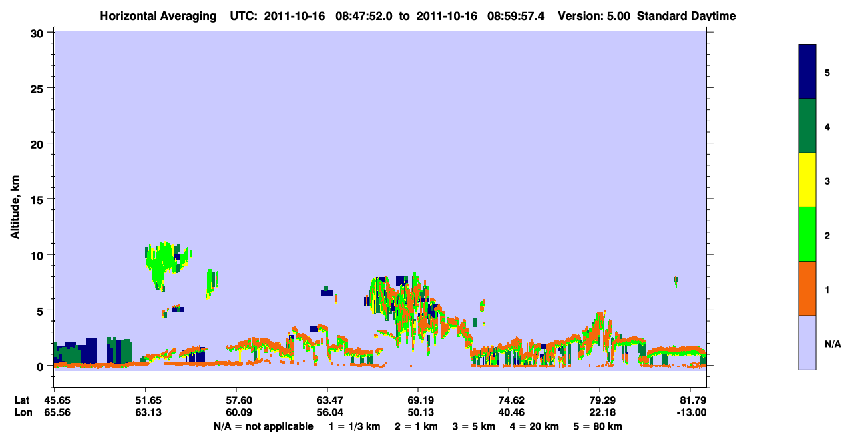
Task: Click the '4 = 20 km' legend entry
Action: [x=533, y=426]
